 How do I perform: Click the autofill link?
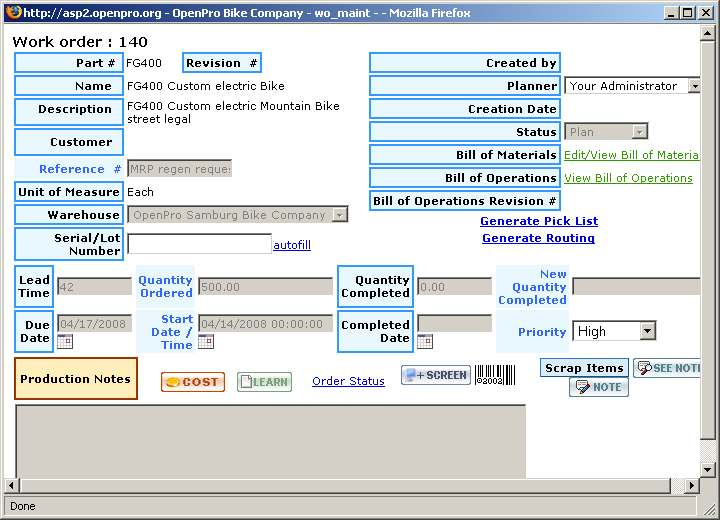pos(292,245)
